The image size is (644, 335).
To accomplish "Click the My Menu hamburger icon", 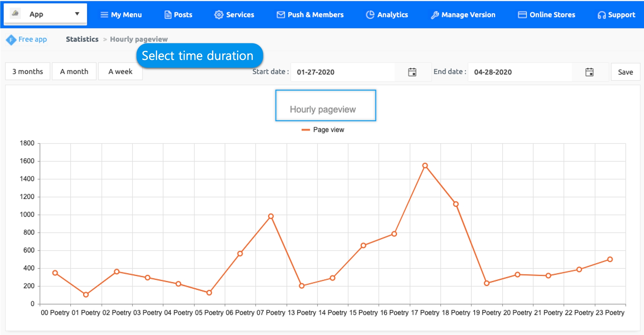I will [104, 15].
